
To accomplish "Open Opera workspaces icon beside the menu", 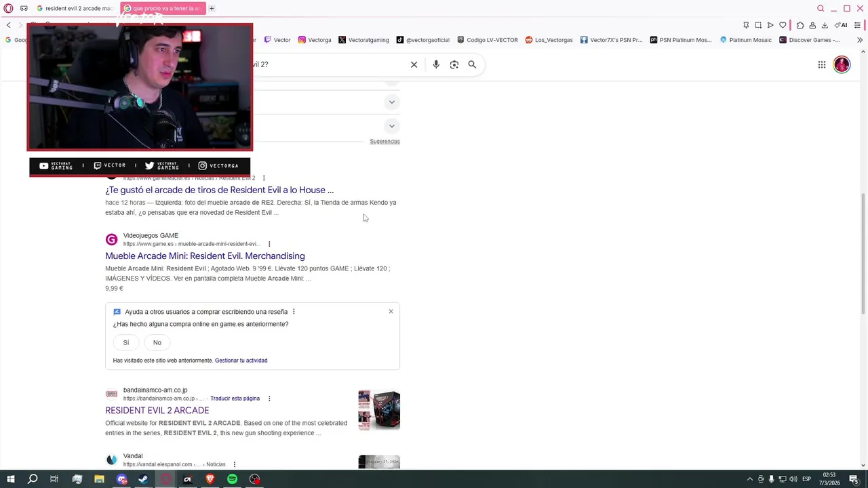I will [x=24, y=8].
